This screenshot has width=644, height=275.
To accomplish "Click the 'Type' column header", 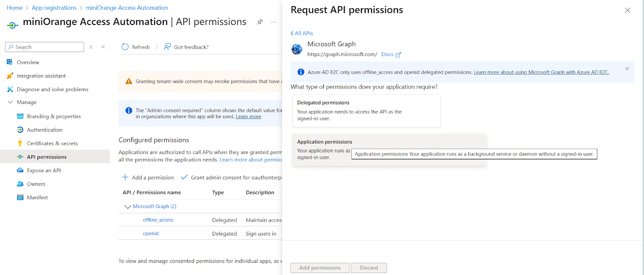I will pos(218,193).
